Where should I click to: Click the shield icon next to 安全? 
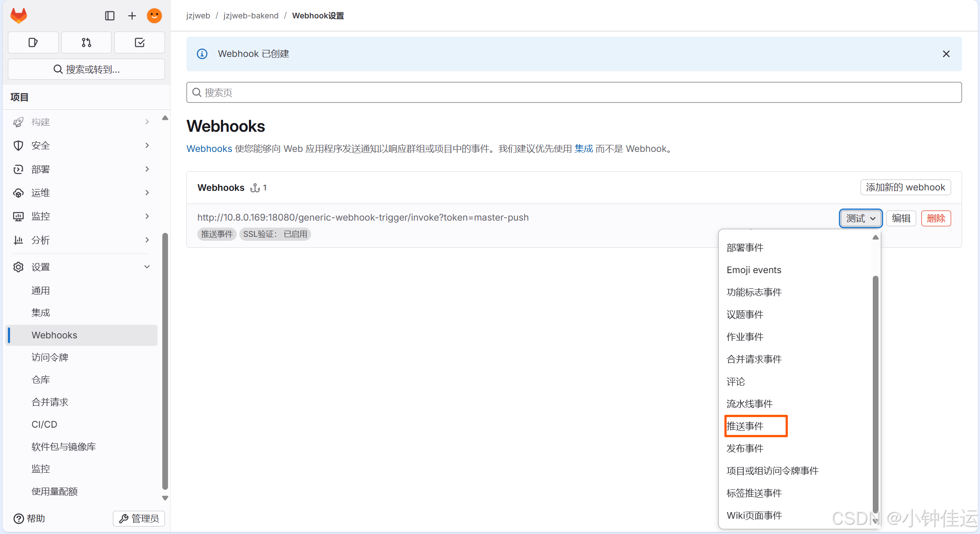click(x=18, y=146)
